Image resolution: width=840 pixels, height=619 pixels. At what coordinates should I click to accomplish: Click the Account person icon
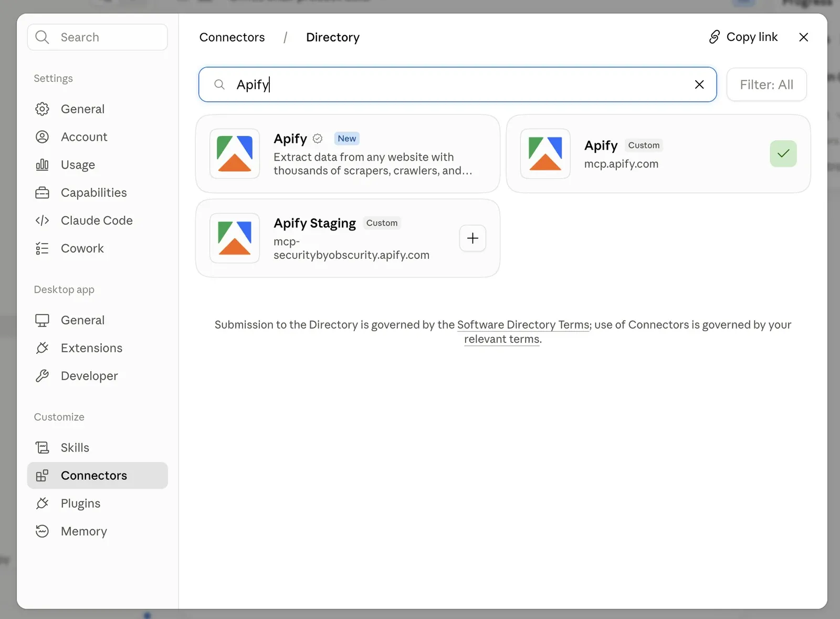click(x=42, y=137)
